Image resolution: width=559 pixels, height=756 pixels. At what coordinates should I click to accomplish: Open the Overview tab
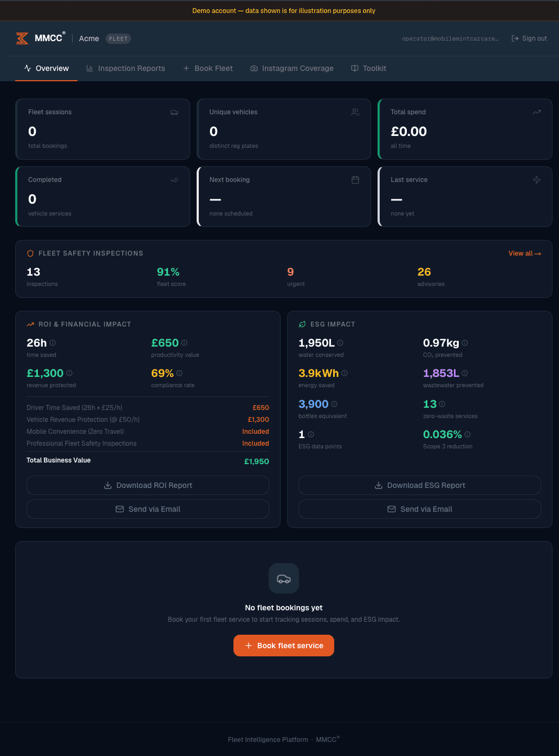click(x=47, y=68)
